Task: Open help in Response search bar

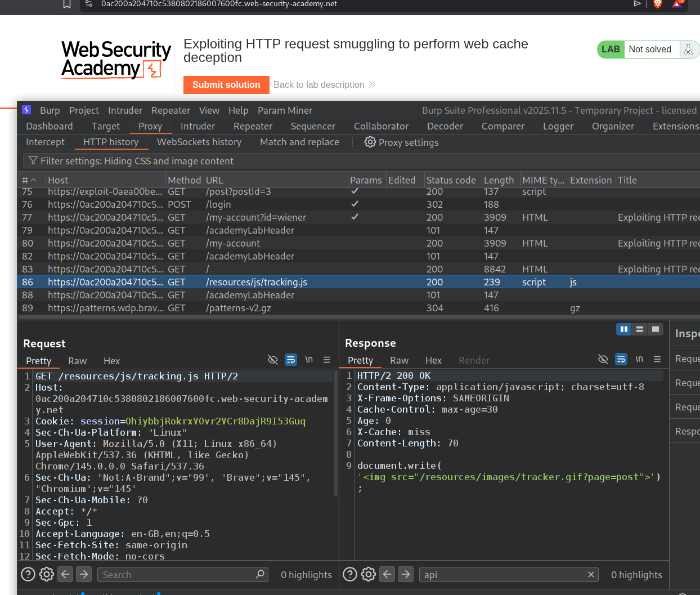Action: click(x=350, y=574)
